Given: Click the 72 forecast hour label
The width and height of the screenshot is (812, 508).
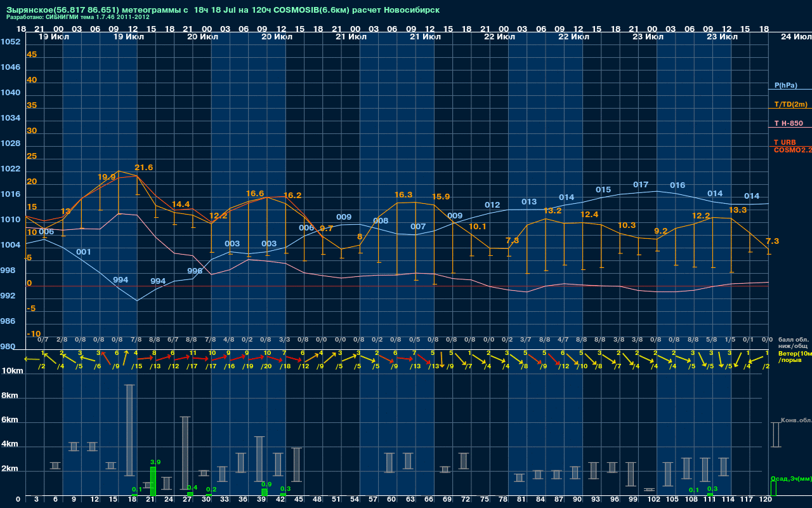Looking at the screenshot, I should coord(466,500).
